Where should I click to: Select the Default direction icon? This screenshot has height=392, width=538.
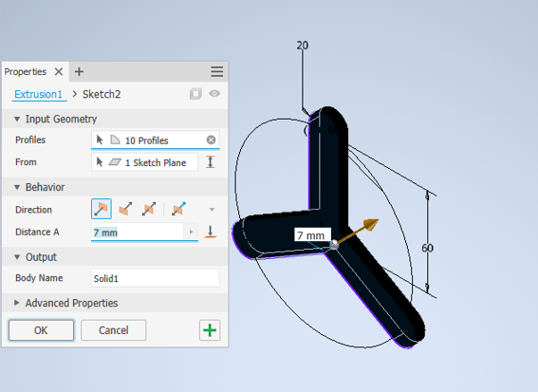(x=102, y=209)
